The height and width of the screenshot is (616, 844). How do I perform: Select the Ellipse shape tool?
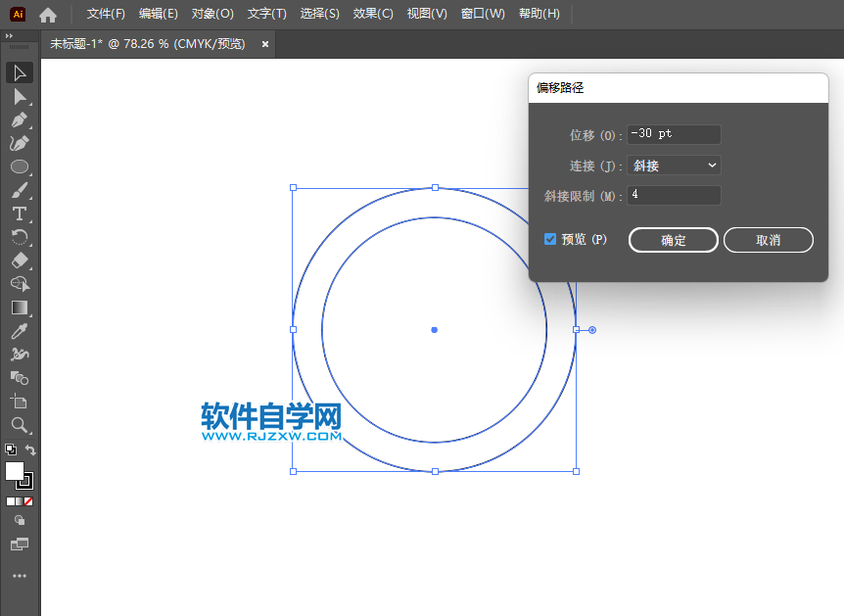20,166
